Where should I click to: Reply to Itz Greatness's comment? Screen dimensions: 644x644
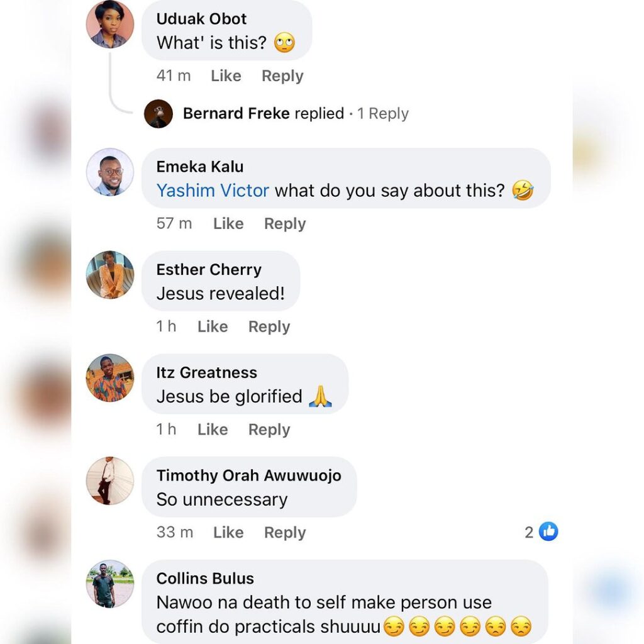pos(269,430)
